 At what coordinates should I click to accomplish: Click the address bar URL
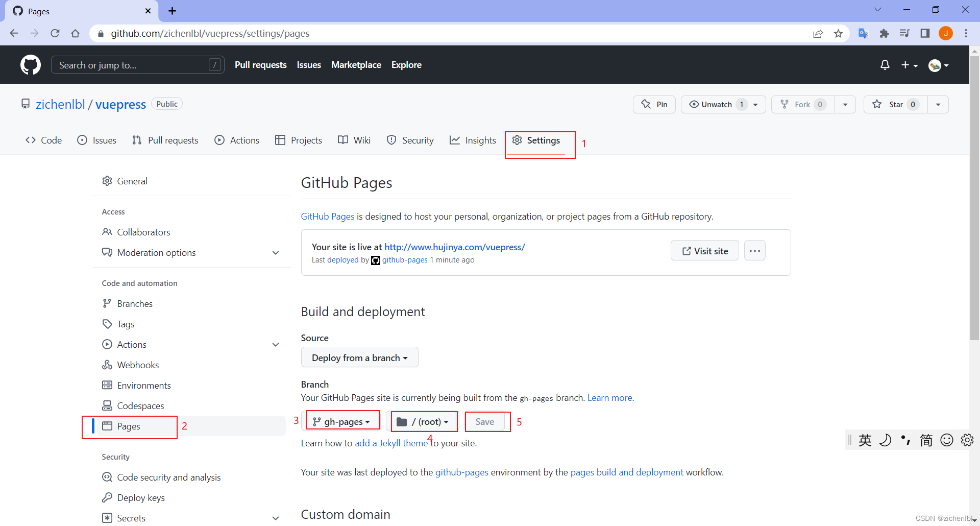click(x=210, y=33)
